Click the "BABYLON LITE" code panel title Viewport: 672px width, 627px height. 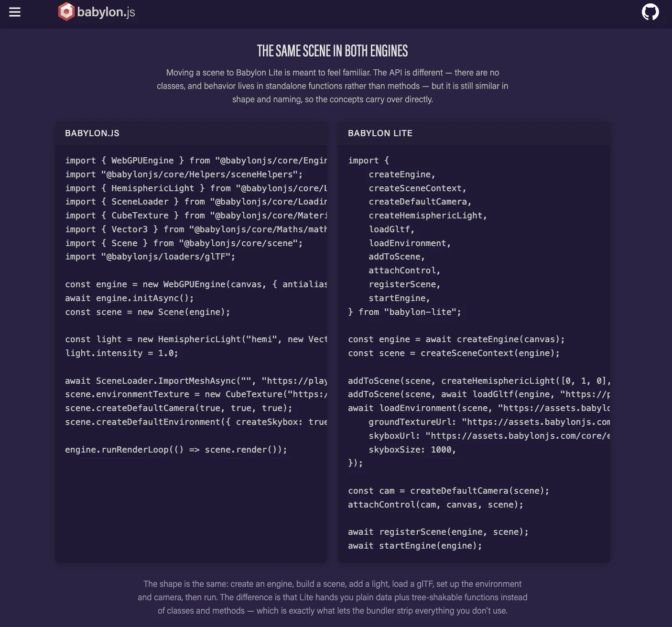coord(380,133)
